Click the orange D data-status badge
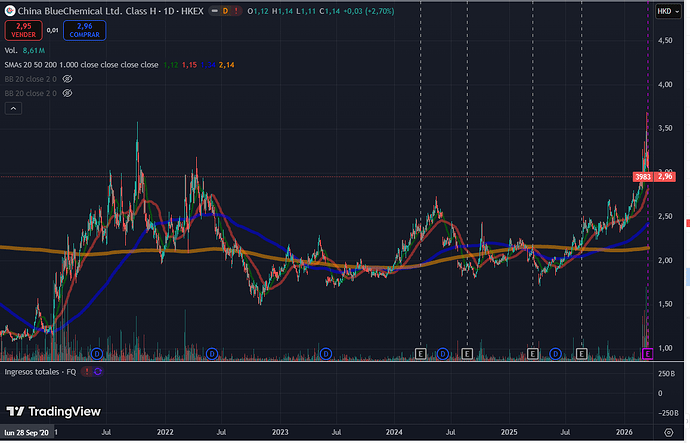Image resolution: width=690 pixels, height=443 pixels. (225, 12)
